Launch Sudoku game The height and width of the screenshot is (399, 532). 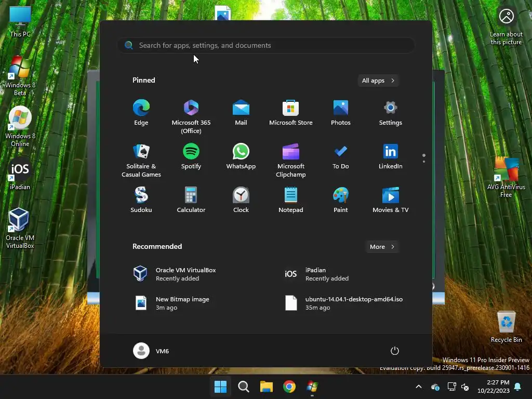[x=141, y=200]
